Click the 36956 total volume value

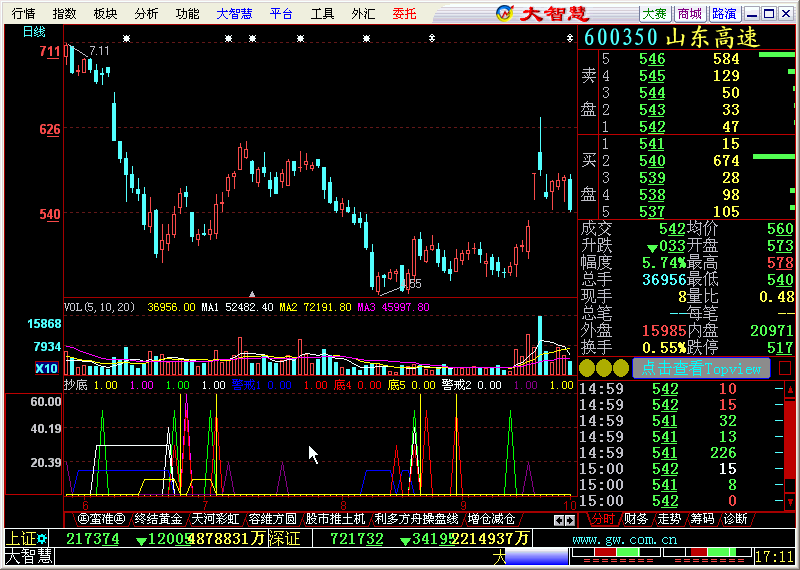(x=663, y=280)
